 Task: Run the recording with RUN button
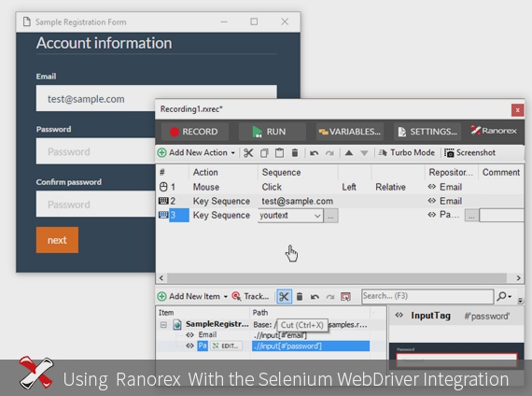coord(273,132)
